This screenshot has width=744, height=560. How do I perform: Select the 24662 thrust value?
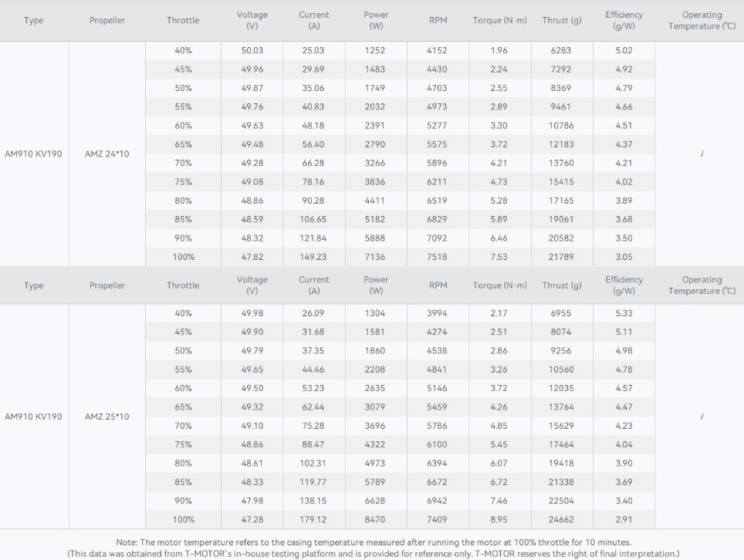pyautogui.click(x=561, y=519)
